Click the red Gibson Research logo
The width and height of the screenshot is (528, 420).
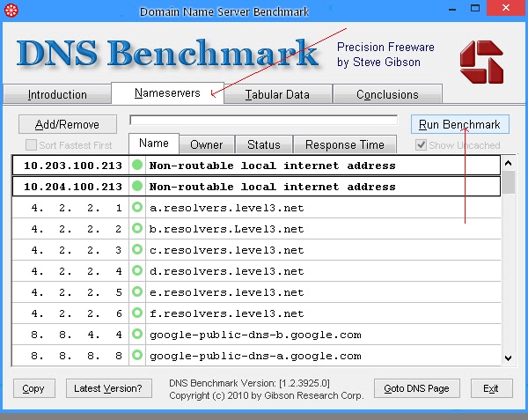481,62
